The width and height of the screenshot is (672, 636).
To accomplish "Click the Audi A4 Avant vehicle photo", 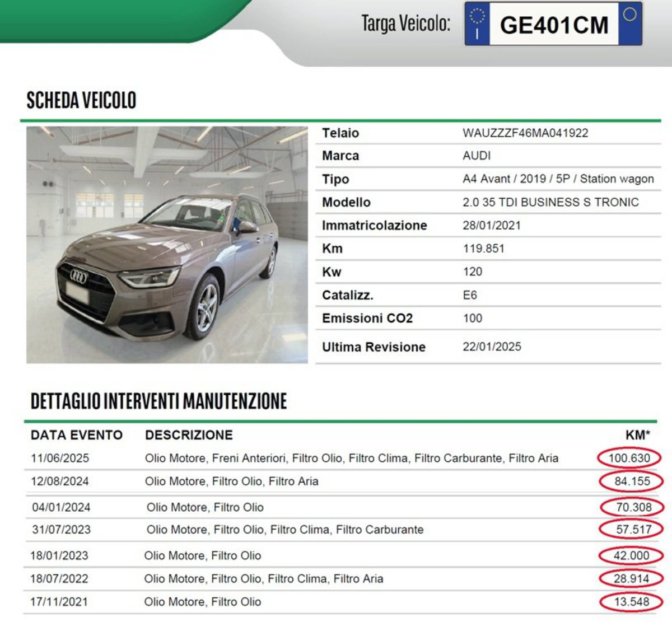I will pyautogui.click(x=167, y=245).
